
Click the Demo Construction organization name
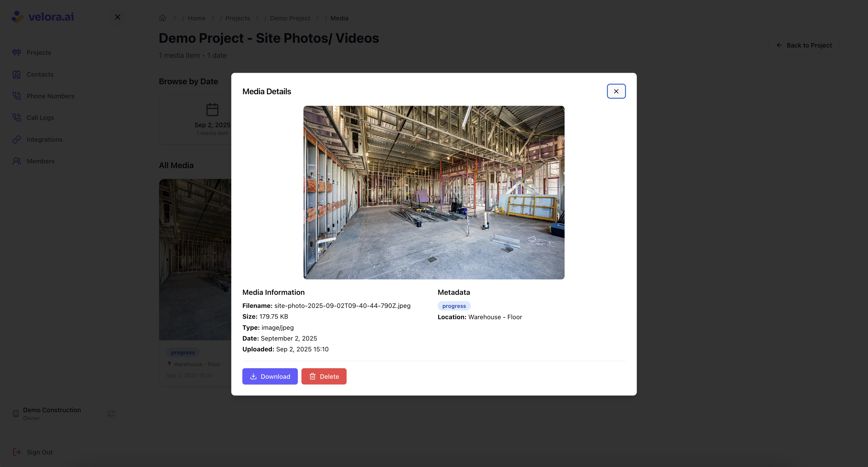52,410
